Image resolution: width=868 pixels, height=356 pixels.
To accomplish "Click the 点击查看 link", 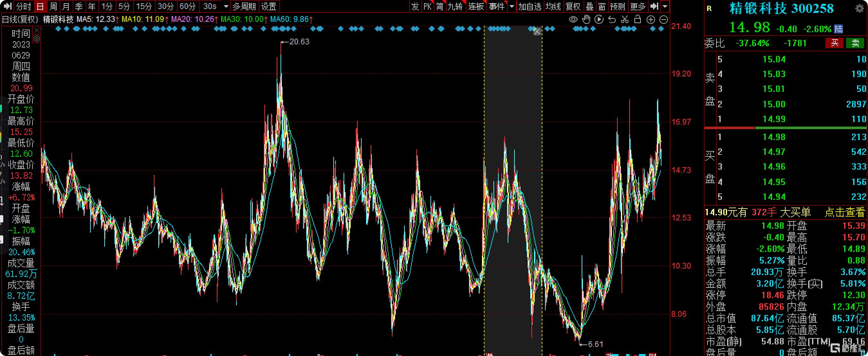I will (x=845, y=212).
